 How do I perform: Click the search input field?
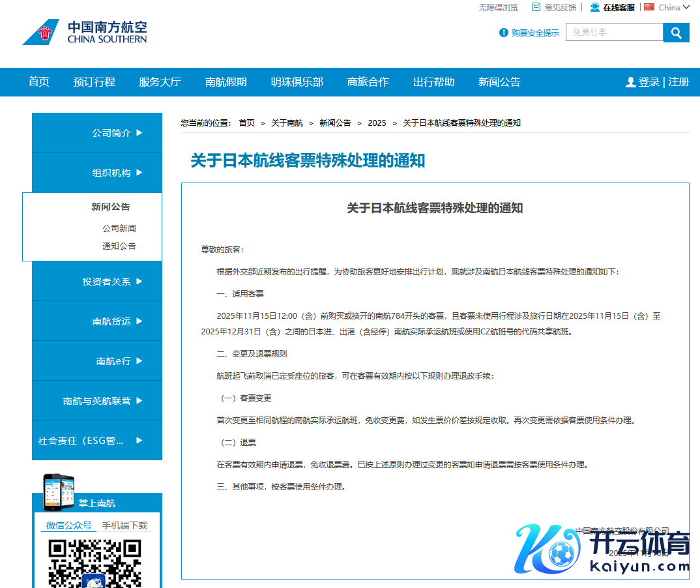(x=614, y=33)
